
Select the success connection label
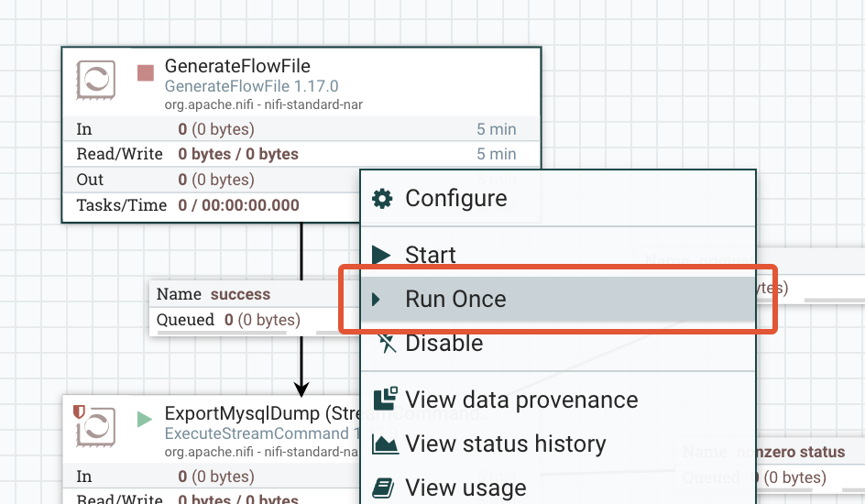240,294
